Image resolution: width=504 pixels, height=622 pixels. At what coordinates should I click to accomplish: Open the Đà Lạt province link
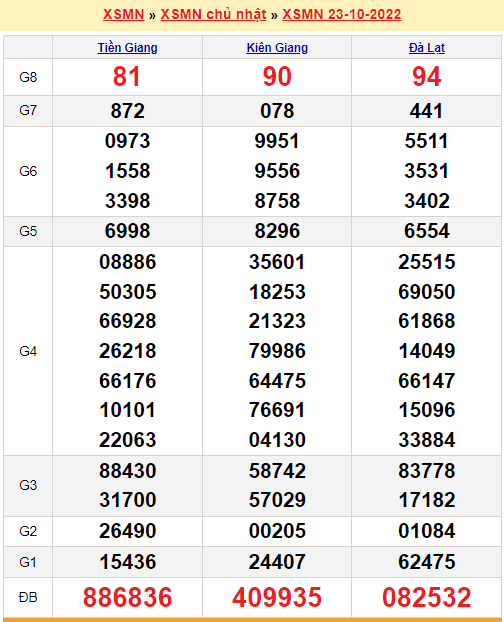pyautogui.click(x=427, y=48)
